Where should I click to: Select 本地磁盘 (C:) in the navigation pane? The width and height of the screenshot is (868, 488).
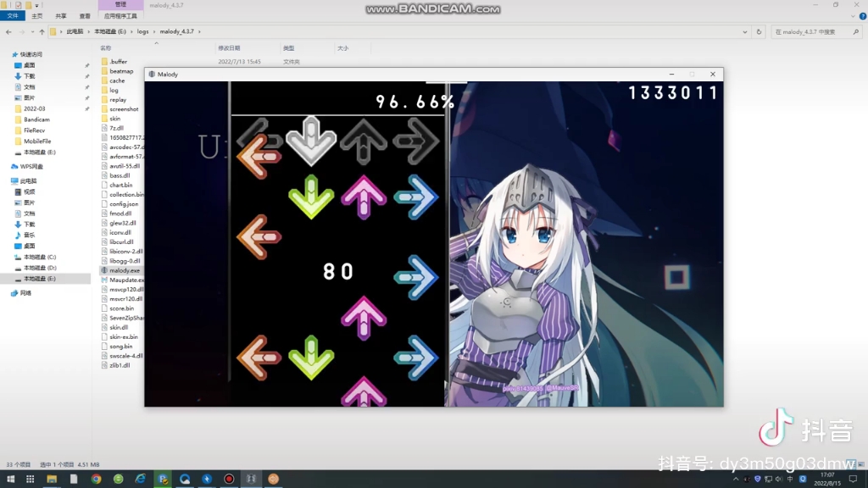40,258
